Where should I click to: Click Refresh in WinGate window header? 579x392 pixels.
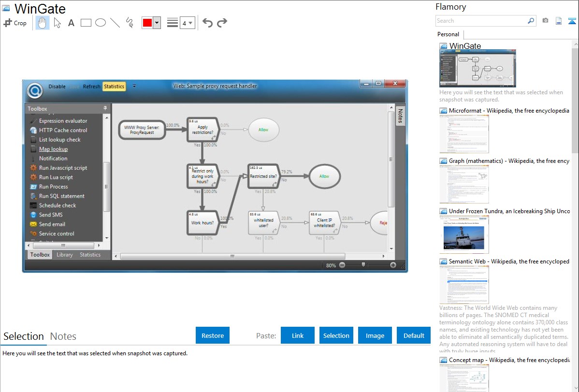tap(91, 87)
